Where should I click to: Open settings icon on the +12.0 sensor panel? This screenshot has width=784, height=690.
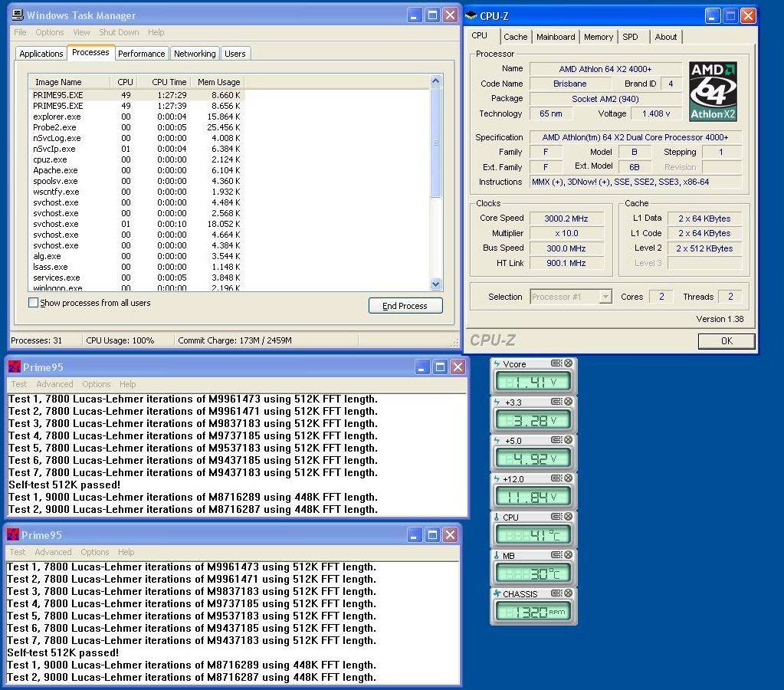(556, 478)
